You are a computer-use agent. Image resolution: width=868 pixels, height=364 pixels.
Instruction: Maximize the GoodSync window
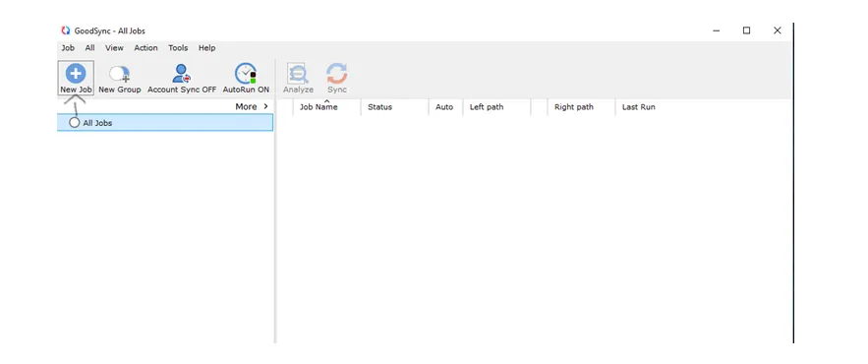click(746, 31)
